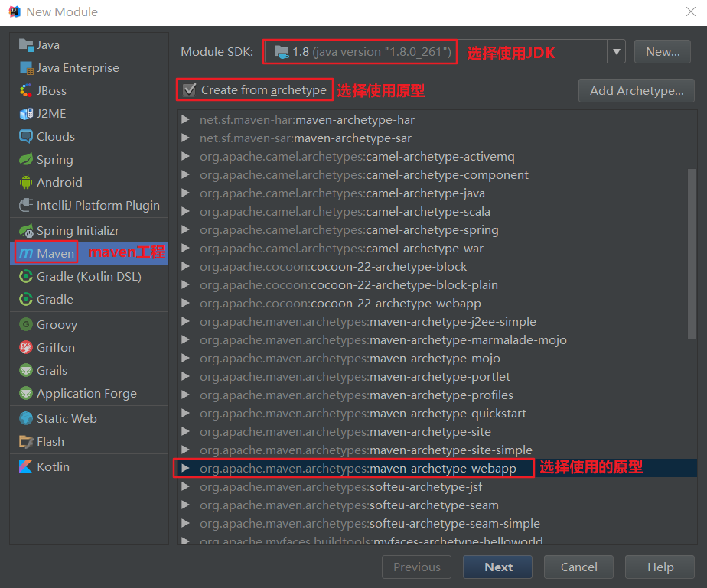Click the Android robot icon
Screen dimensions: 707x588
pyautogui.click(x=26, y=183)
